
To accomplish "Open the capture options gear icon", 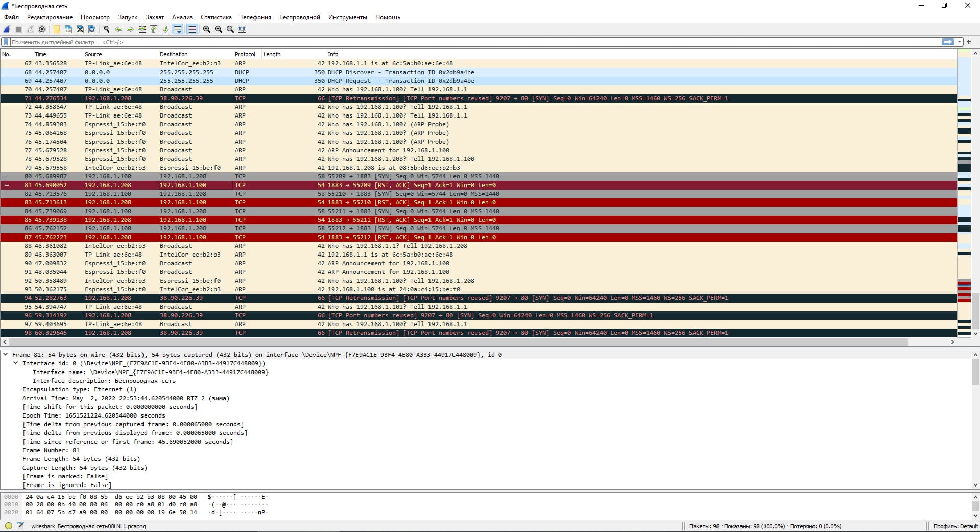I will click(42, 29).
